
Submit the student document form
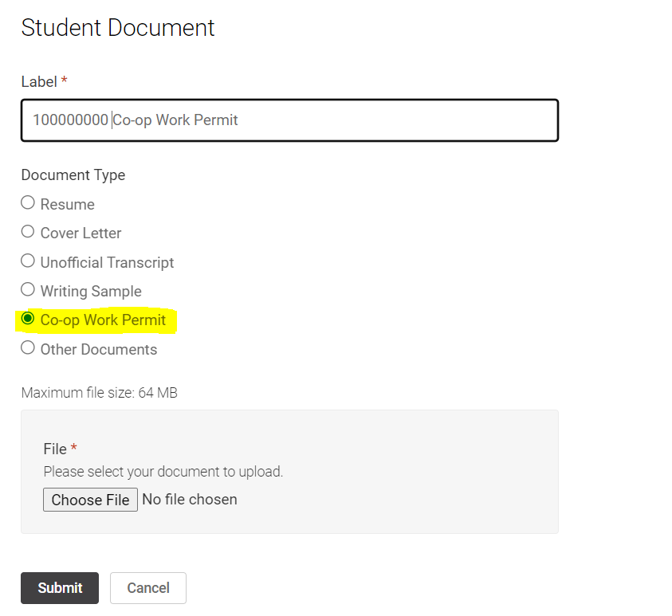tap(59, 587)
